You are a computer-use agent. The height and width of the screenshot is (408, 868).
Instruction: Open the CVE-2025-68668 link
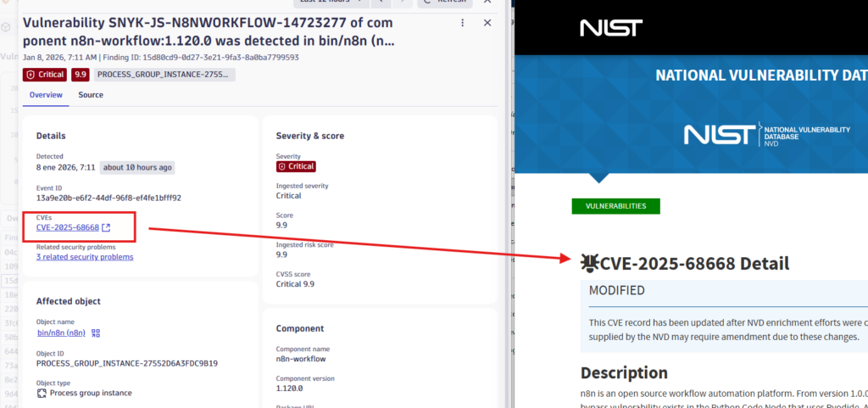pyautogui.click(x=68, y=227)
